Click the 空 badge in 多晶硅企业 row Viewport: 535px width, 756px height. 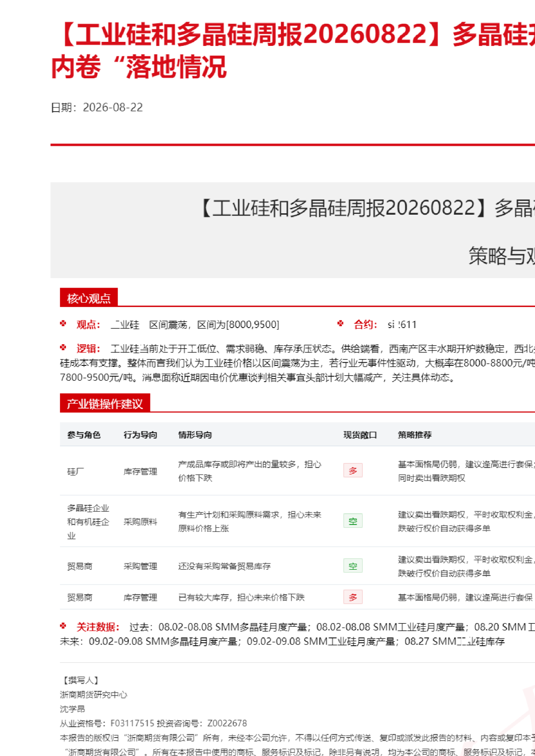click(x=353, y=521)
